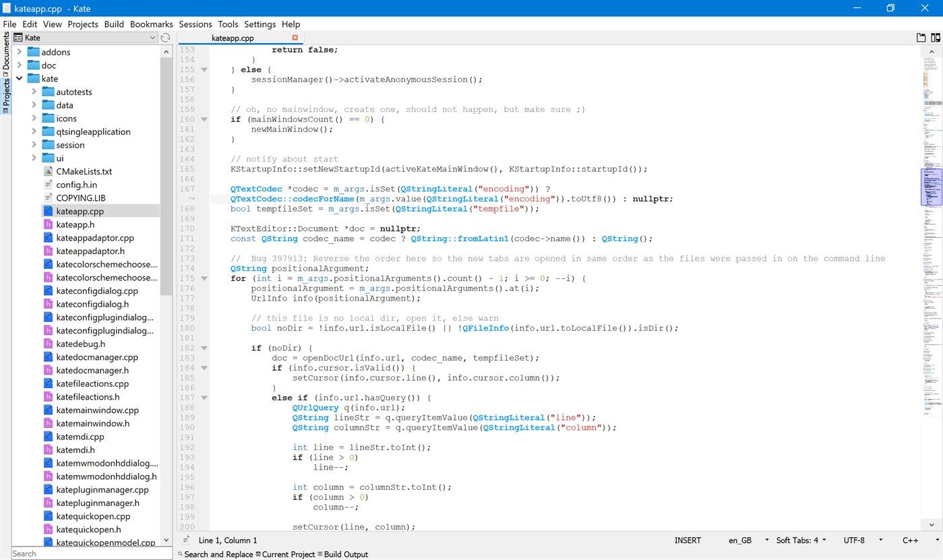Select katequickopenmodel.cpp in project tree

pos(106,542)
